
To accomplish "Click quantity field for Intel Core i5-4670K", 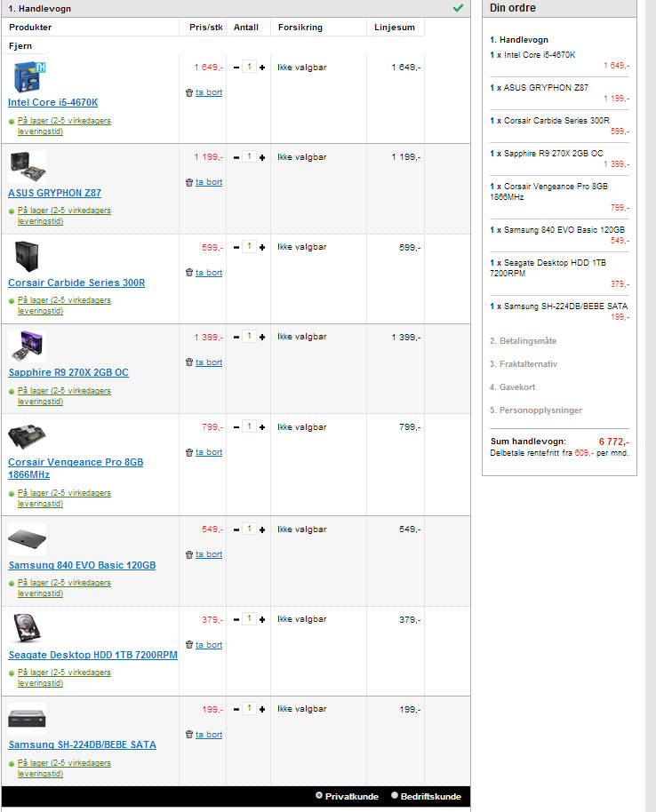I will click(x=249, y=67).
